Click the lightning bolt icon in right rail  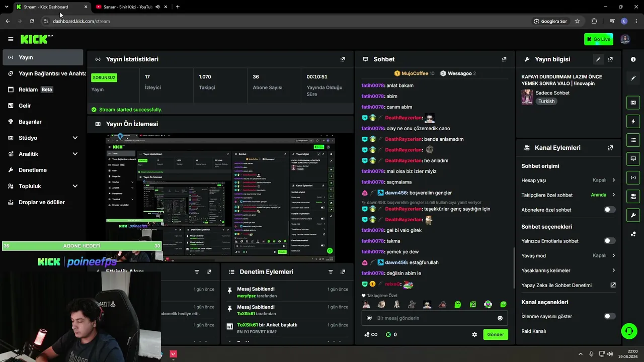(633, 121)
